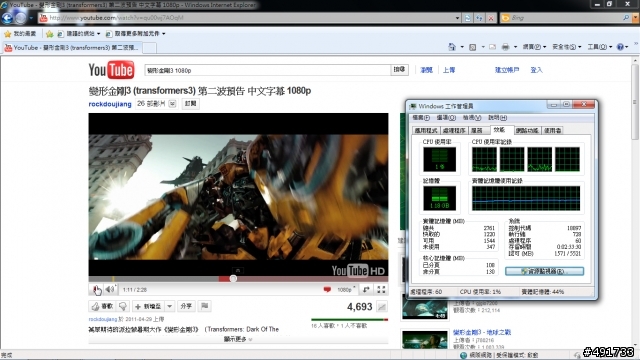The width and height of the screenshot is (640, 360).
Task: Switch to the 網路功能 tab in Task Manager
Action: coord(527,131)
